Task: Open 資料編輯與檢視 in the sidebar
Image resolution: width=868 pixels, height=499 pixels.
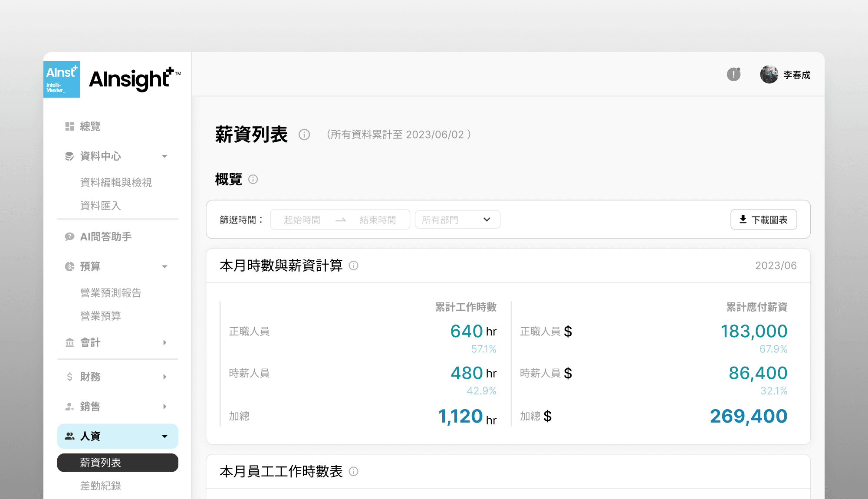Action: click(x=116, y=182)
